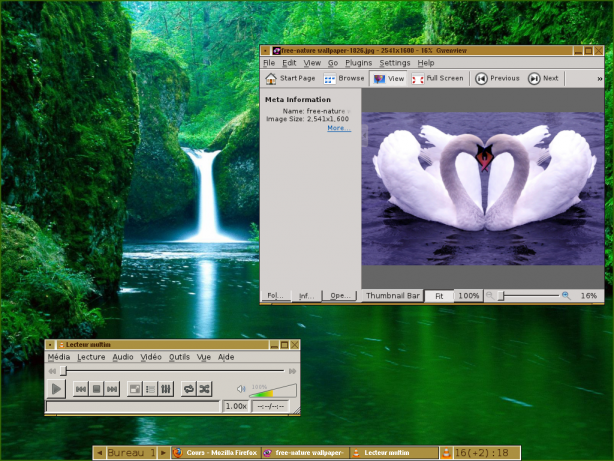The height and width of the screenshot is (461, 614).
Task: Open the Lecture menu in VLC
Action: coord(91,357)
